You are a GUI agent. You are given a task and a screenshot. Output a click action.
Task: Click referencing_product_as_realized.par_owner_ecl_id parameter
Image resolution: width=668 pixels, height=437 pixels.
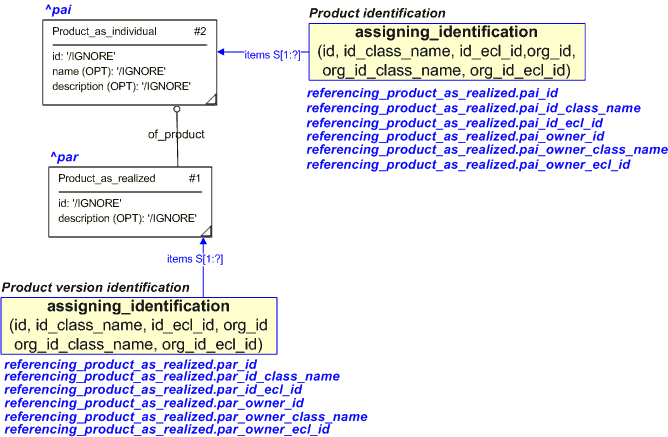pos(167,429)
